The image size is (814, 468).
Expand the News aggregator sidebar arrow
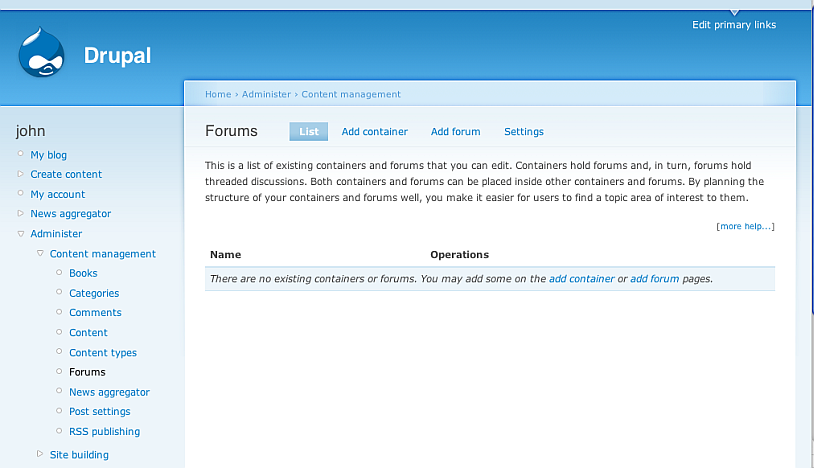point(20,214)
